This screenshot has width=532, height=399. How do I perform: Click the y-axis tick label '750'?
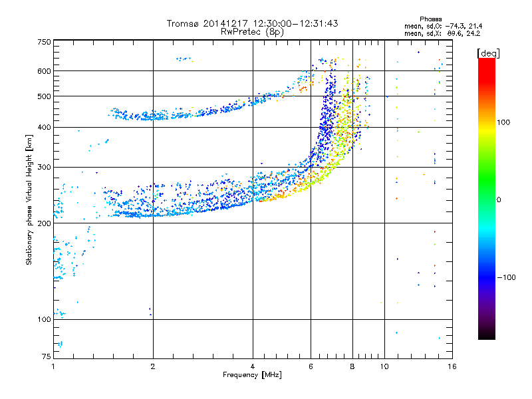[x=44, y=42]
